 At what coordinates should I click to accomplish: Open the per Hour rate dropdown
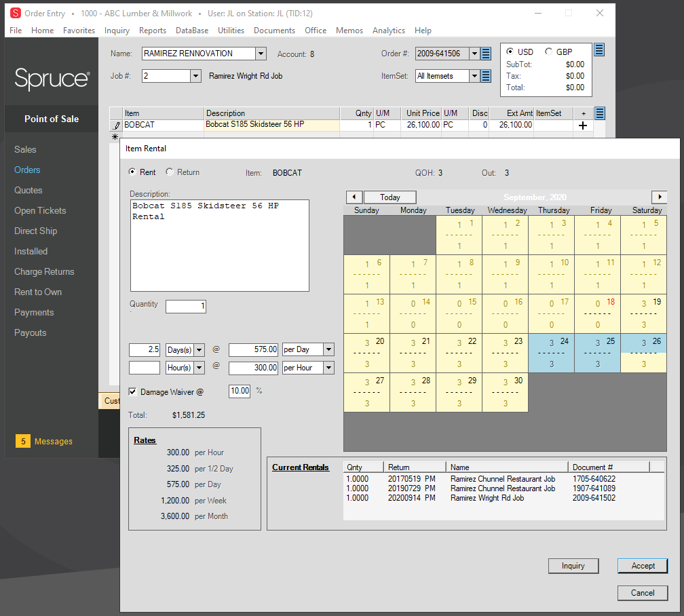point(329,368)
